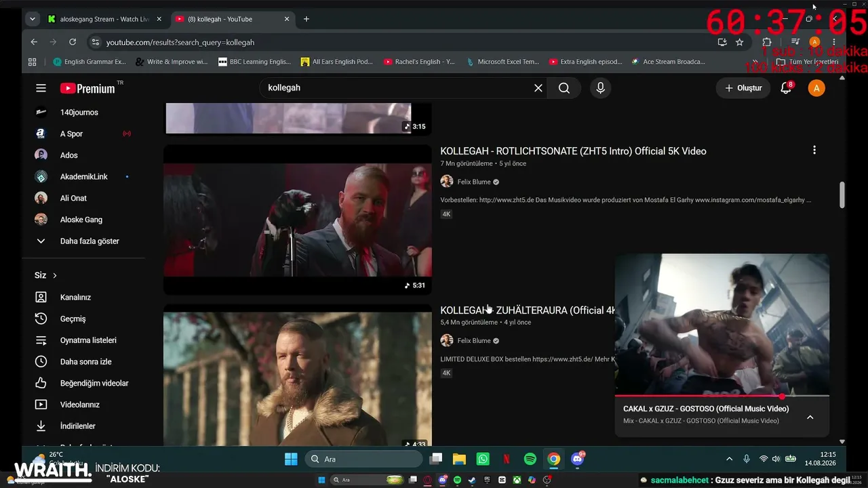Open the Chrome apps grid shortcut
The image size is (868, 488).
[x=32, y=62]
